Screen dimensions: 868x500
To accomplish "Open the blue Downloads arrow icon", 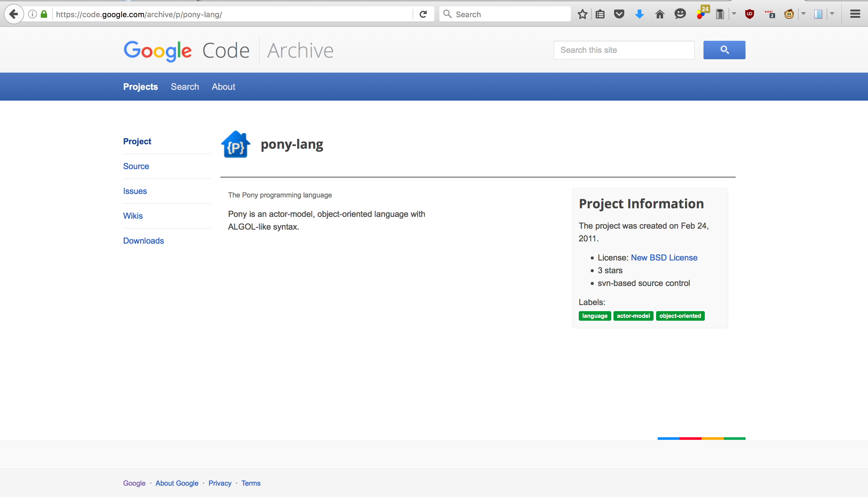I will point(639,14).
